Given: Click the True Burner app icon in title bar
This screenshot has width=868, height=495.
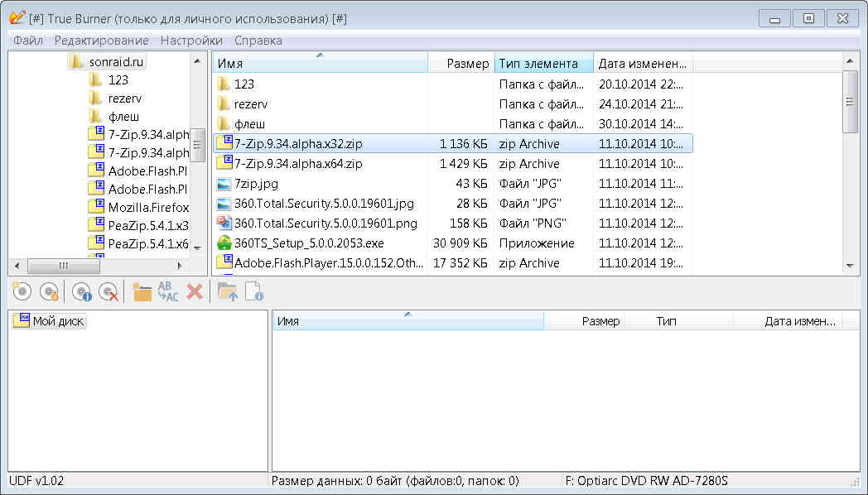Looking at the screenshot, I should (17, 17).
